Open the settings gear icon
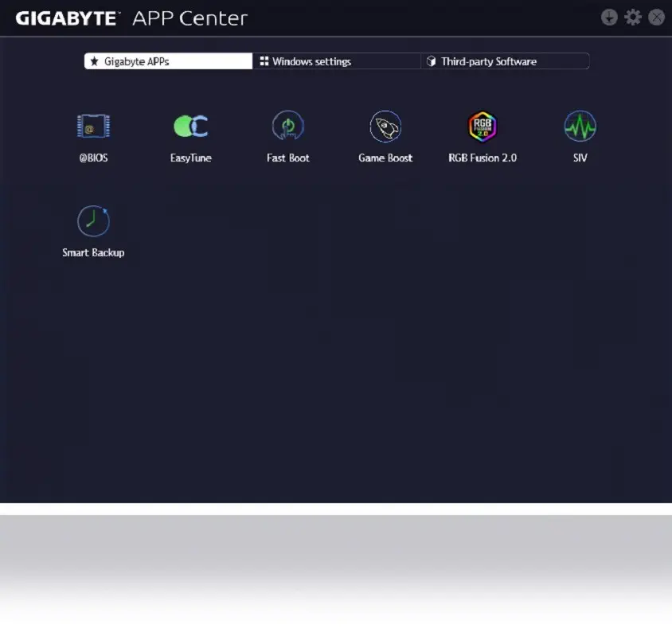 632,18
